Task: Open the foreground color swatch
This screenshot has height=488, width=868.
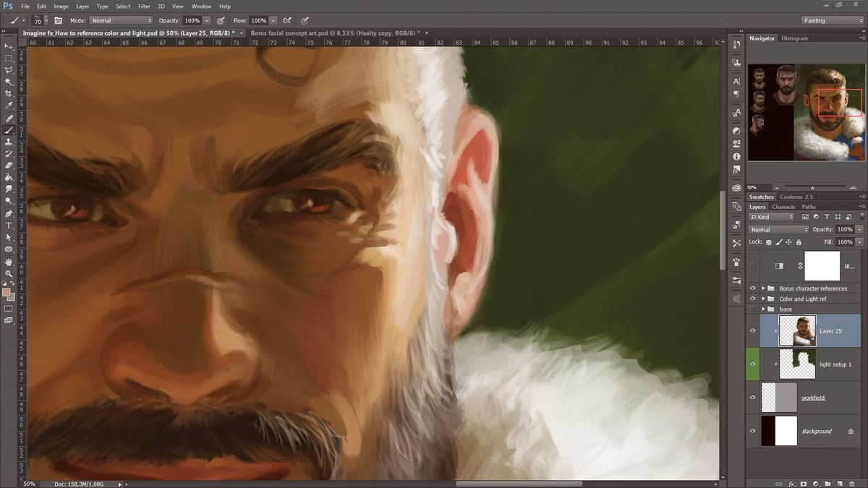Action: pos(8,293)
